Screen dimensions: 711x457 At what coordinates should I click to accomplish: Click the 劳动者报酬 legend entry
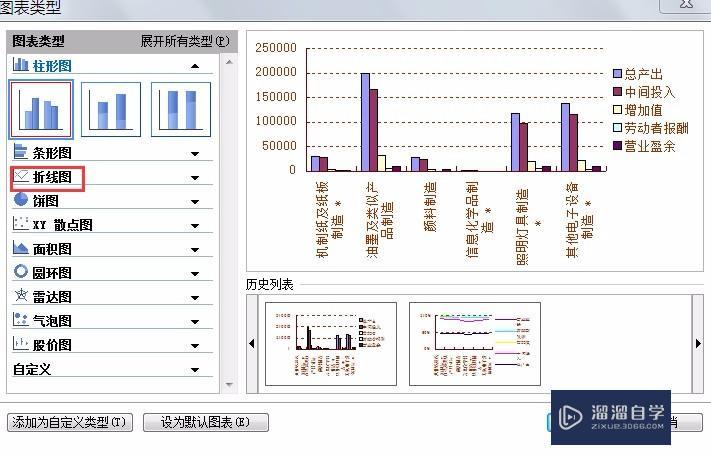[651, 128]
